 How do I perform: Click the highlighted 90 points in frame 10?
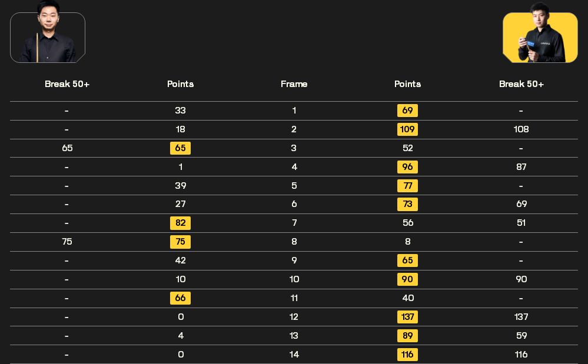click(407, 279)
